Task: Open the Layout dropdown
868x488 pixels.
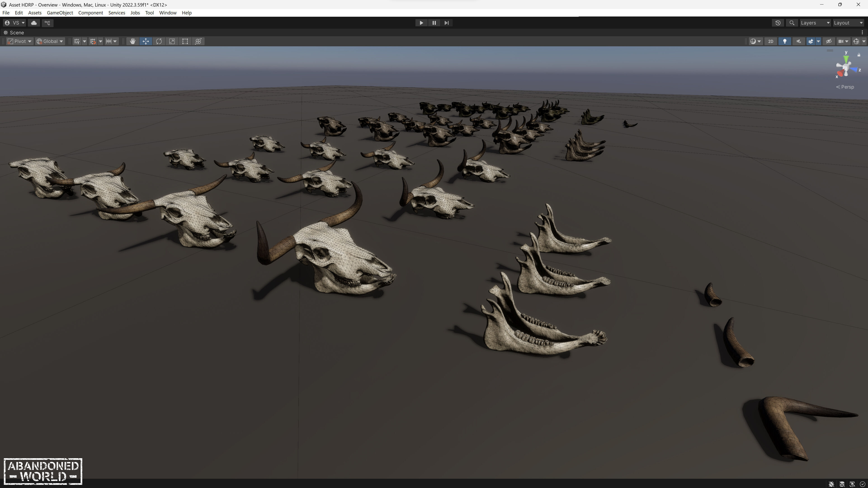Action: click(x=848, y=23)
